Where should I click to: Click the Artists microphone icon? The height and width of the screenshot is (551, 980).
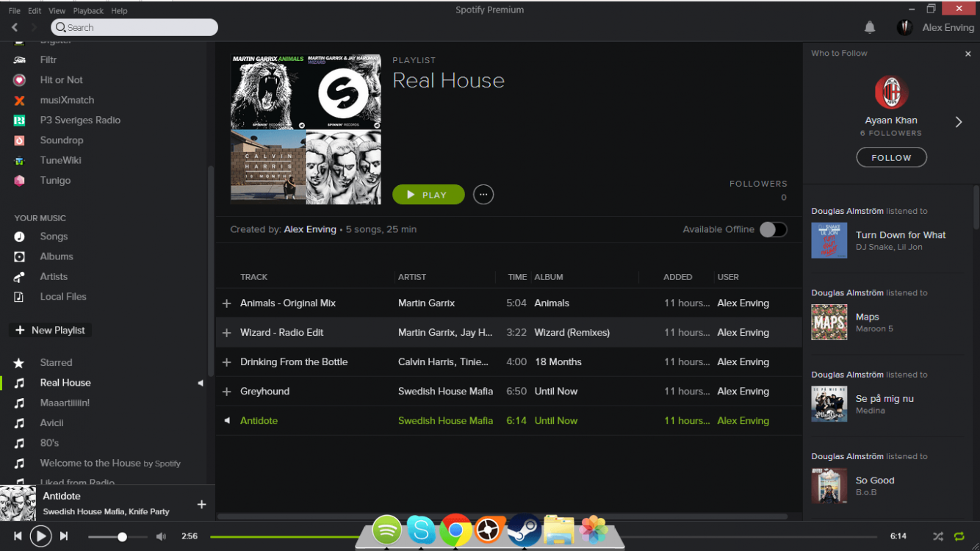coord(19,277)
